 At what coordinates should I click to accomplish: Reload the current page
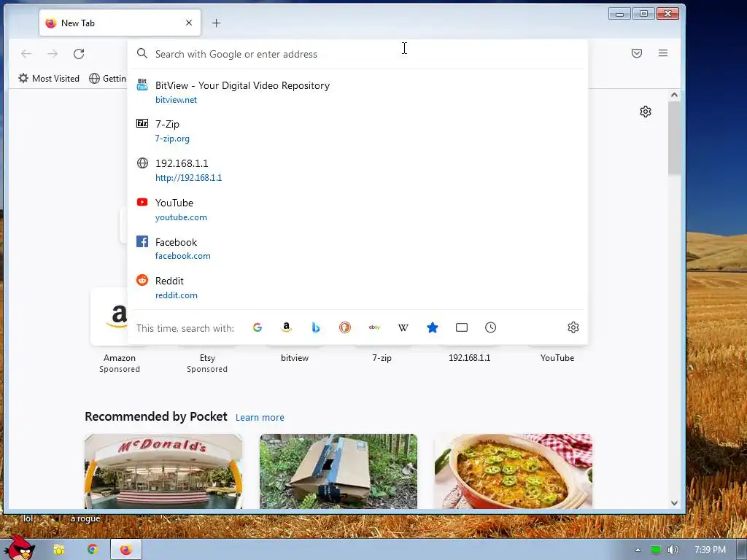click(79, 54)
